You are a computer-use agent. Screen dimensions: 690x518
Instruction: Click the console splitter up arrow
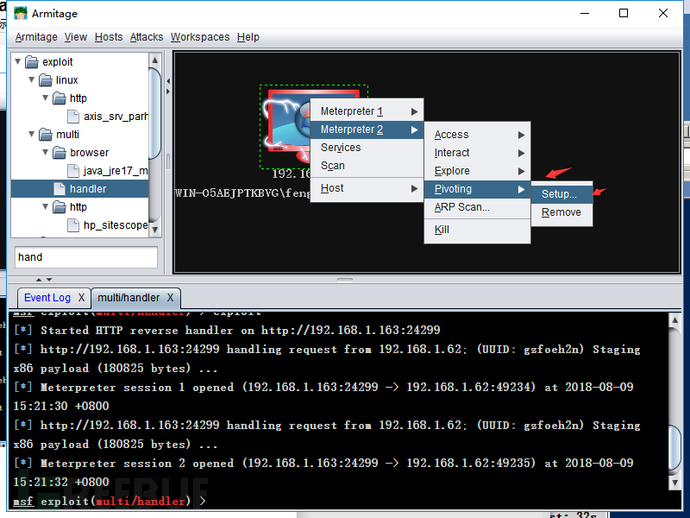39,279
